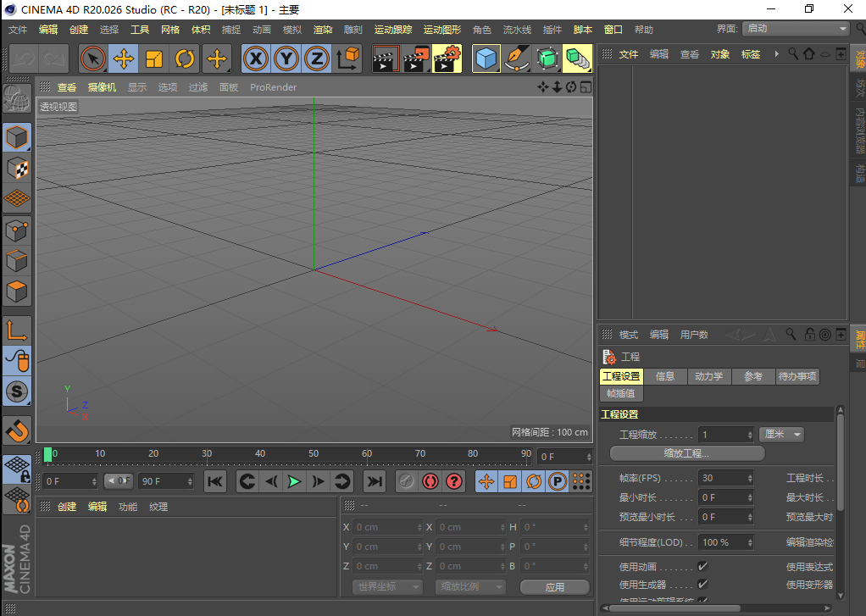Click the 帧率(FPS) input field
This screenshot has width=866, height=616.
[724, 478]
